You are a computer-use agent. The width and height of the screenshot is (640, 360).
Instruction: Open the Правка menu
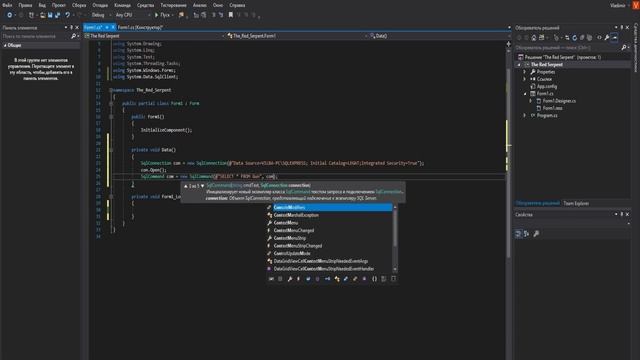click(25, 5)
